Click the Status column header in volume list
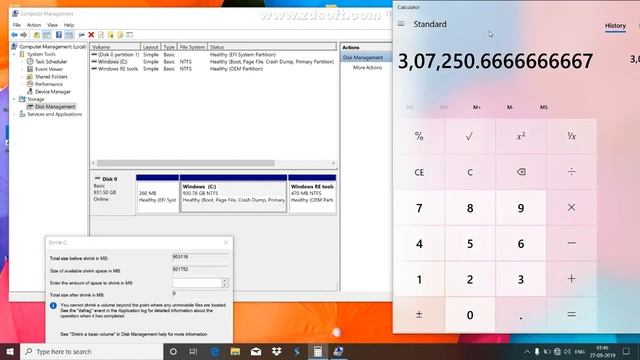Image resolution: width=640 pixels, height=360 pixels. point(272,47)
